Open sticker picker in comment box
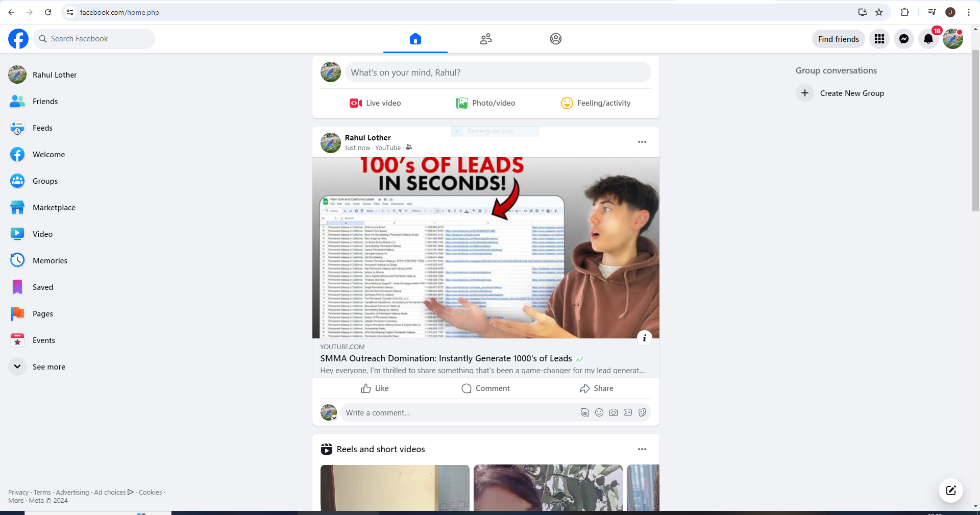Screen dimensions: 980x515 pyautogui.click(x=642, y=412)
